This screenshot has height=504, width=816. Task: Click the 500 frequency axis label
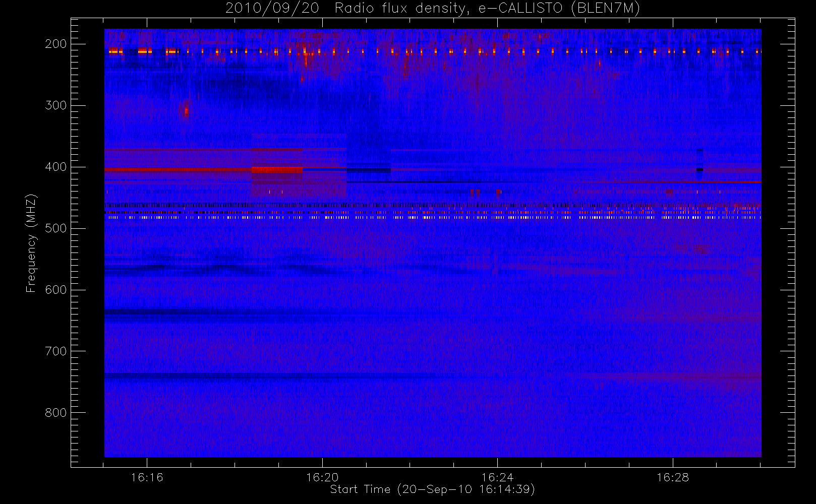pyautogui.click(x=56, y=228)
